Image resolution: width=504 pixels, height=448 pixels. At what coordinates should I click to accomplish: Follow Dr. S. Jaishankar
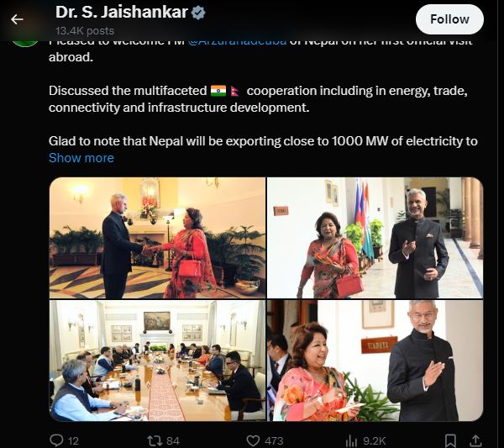(x=449, y=19)
